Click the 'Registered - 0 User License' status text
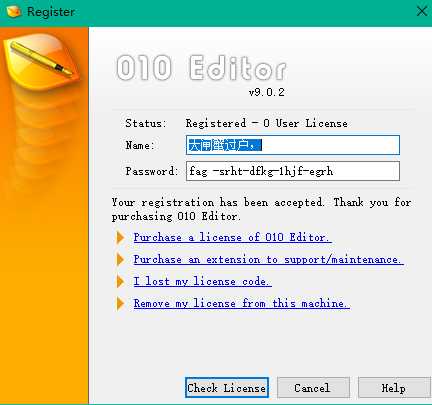The image size is (432, 405). [267, 123]
